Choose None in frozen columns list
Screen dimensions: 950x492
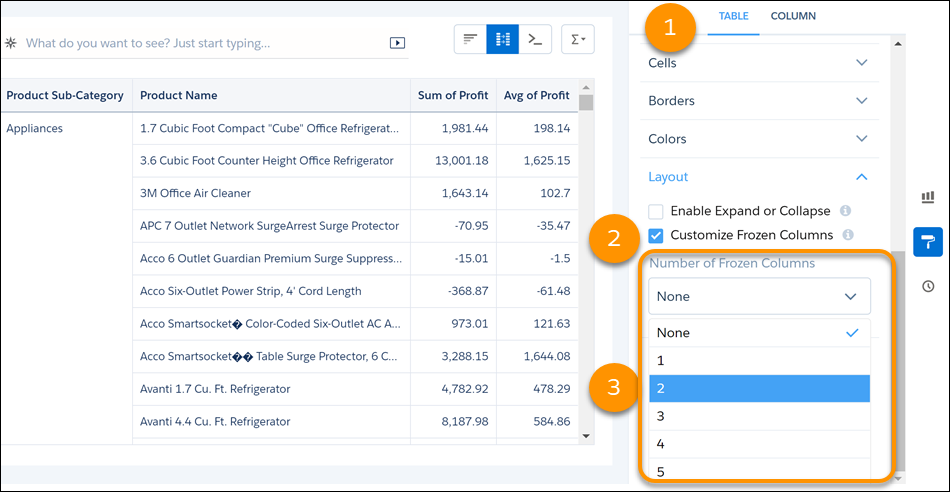(x=759, y=333)
